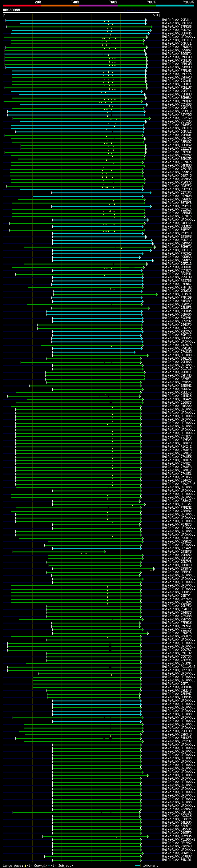The image size is (197, 868).
Task: Select hit UniRef100_B9R762
Action: click(x=177, y=30)
